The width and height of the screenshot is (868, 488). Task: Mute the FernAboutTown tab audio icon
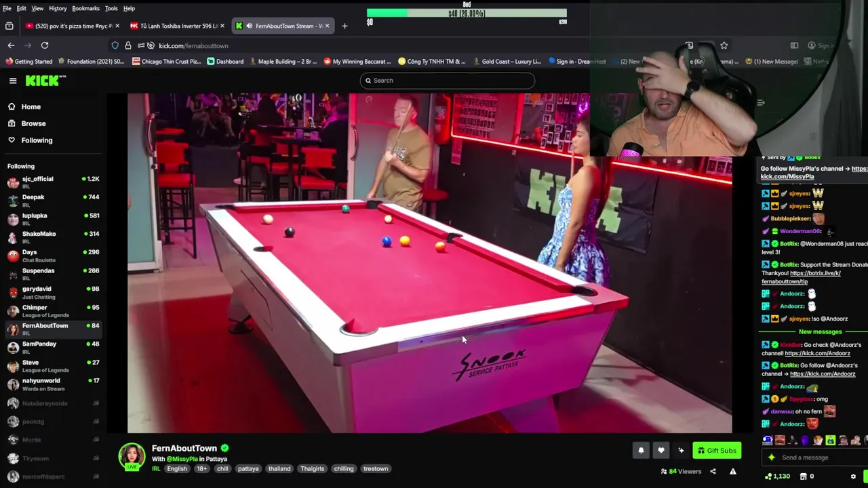tap(250, 26)
